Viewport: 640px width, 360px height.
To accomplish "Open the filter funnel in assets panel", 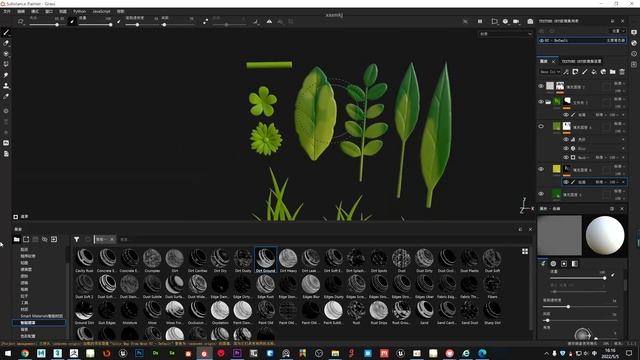I will coord(76,239).
